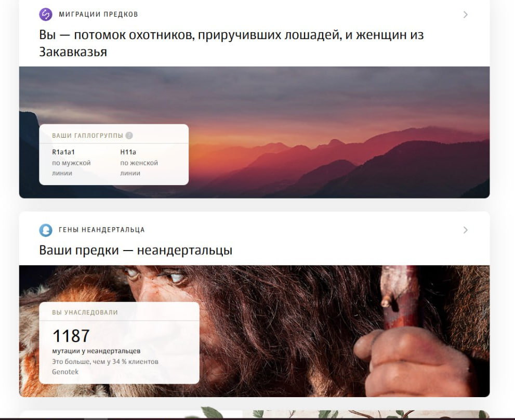515x420 pixels.
Task: Open the Миграции предков section label
Action: [98, 15]
